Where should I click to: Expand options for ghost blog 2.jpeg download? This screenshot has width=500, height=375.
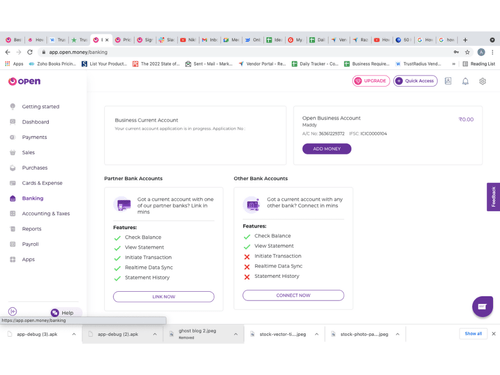[236, 334]
